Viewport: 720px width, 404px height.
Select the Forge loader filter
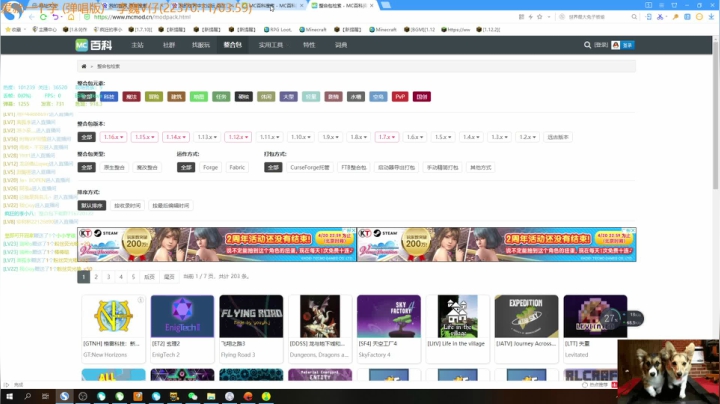coord(210,168)
